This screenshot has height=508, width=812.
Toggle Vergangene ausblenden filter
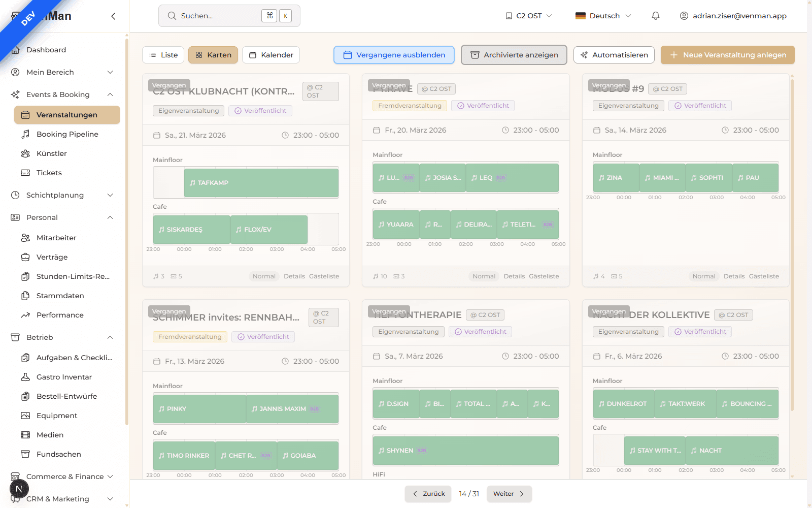click(394, 55)
